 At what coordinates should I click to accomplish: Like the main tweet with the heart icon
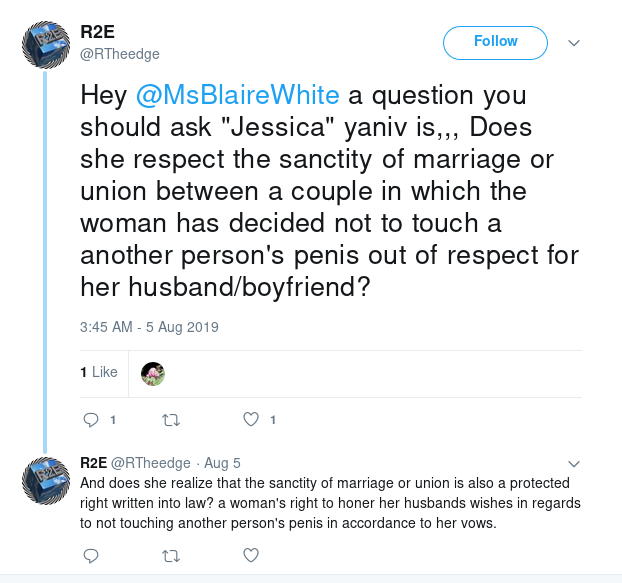pos(251,419)
